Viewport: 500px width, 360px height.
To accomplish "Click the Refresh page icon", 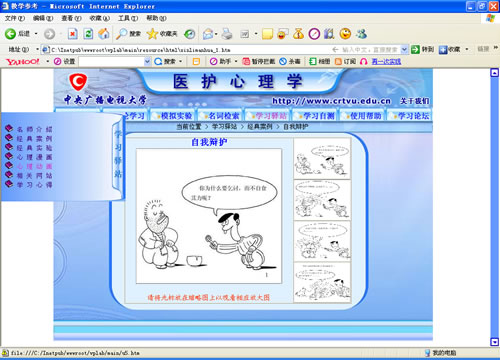I will pos(88,34).
